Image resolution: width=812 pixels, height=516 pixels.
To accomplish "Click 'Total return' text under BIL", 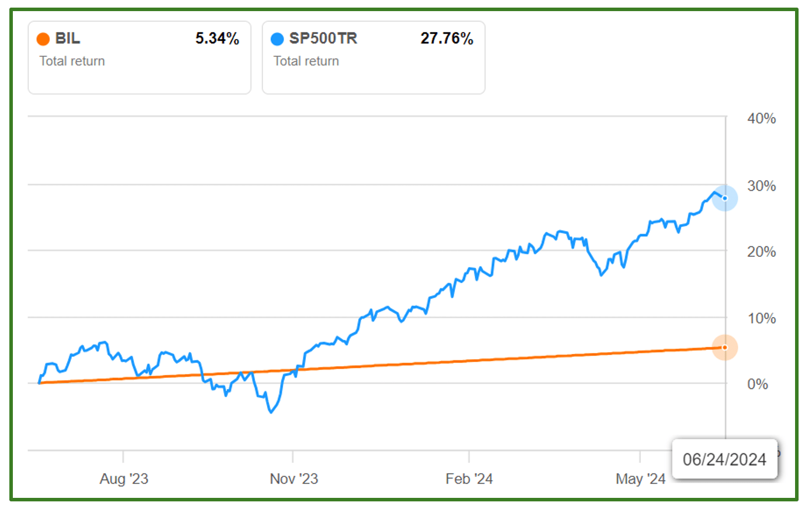I will click(x=72, y=61).
